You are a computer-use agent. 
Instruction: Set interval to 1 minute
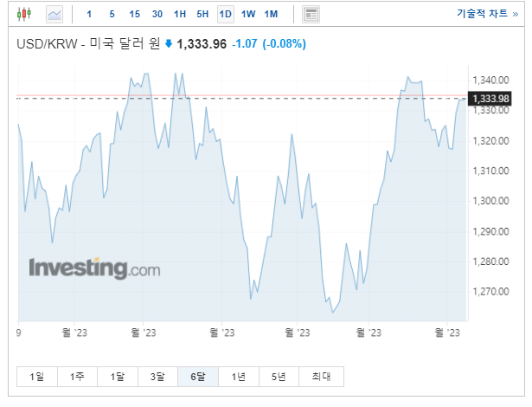point(89,14)
